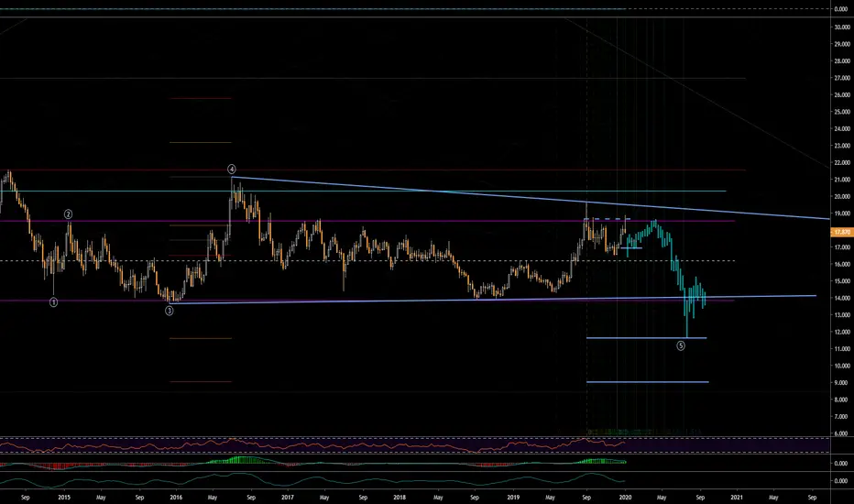The width and height of the screenshot is (854, 504).
Task: Click the 30.000 price scale label
Action: click(x=842, y=27)
